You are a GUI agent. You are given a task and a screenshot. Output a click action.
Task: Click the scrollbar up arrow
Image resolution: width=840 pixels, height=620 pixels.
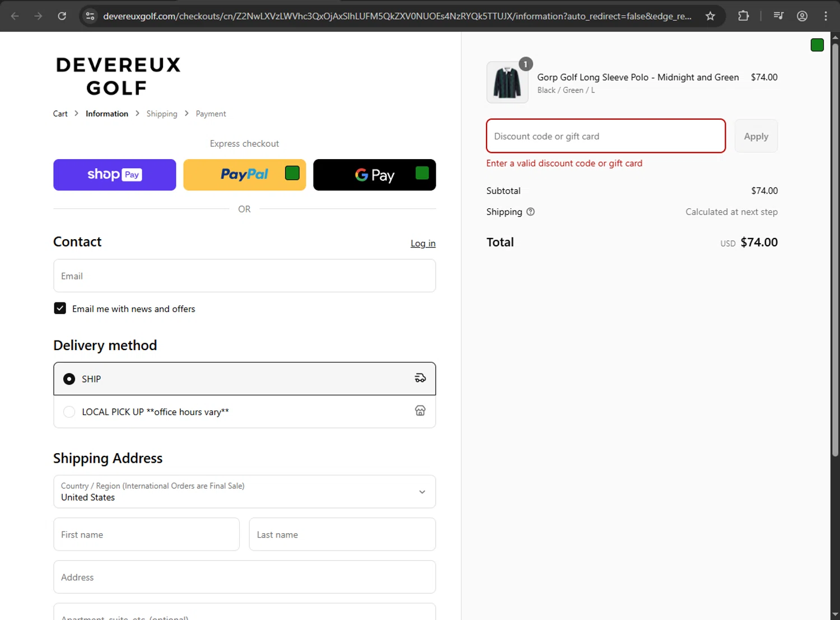coord(835,37)
